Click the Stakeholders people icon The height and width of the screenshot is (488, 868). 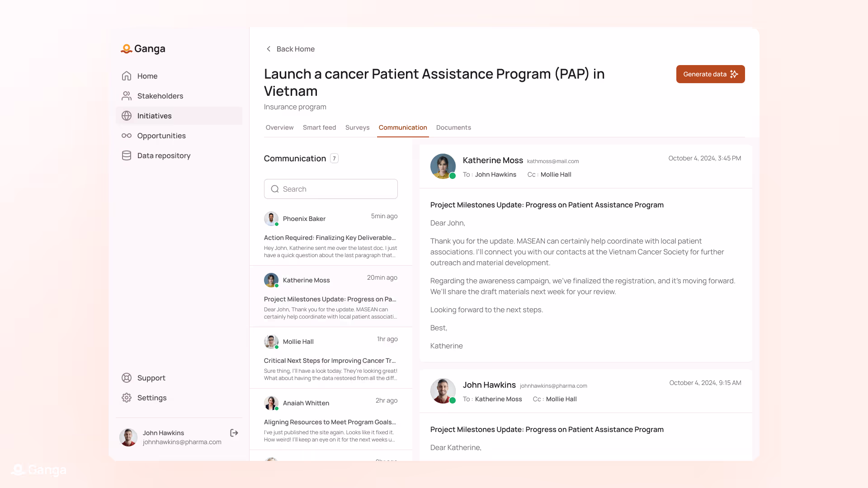(x=127, y=96)
